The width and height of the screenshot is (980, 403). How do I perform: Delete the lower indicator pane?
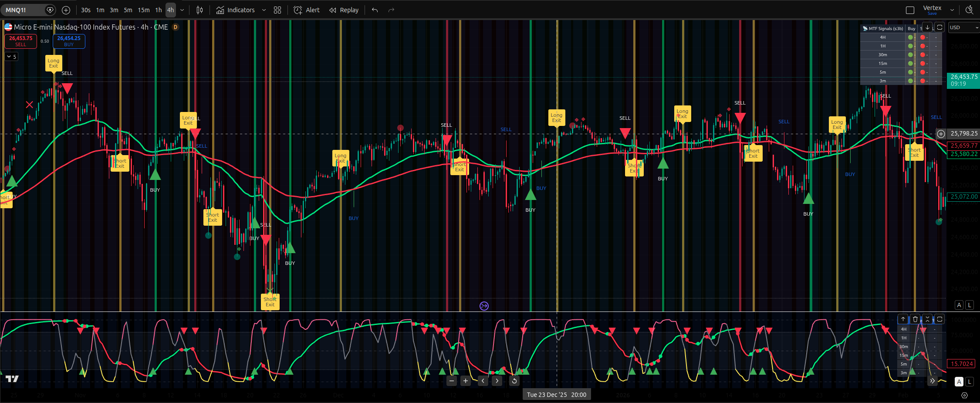915,319
